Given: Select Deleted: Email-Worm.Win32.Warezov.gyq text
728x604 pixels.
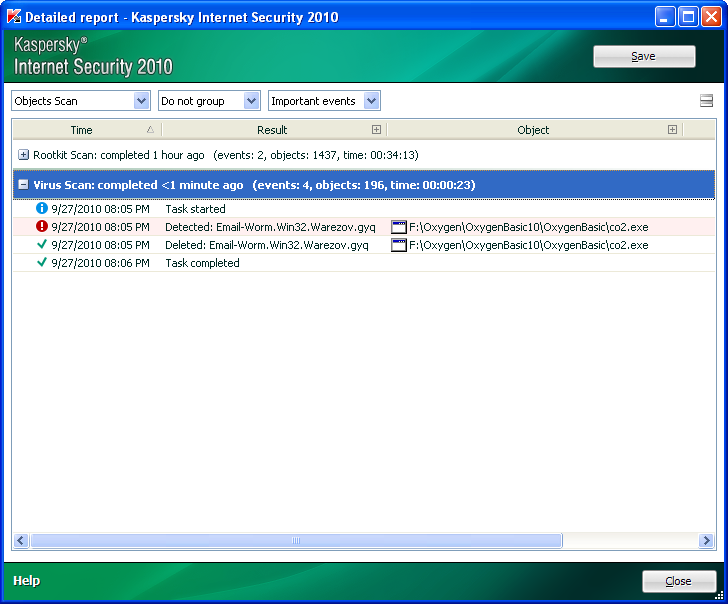Looking at the screenshot, I should (267, 245).
